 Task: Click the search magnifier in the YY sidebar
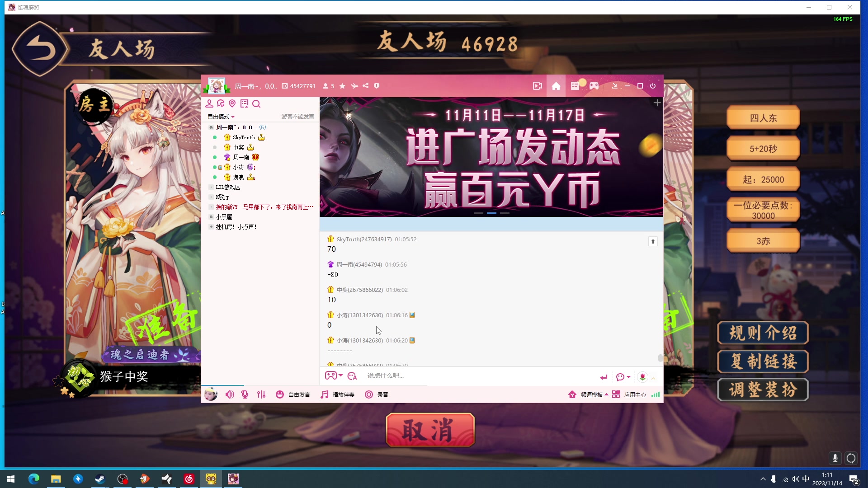[x=256, y=104]
